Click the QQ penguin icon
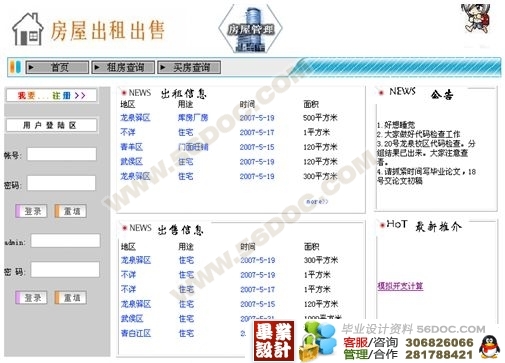Screen dimensions: 505x363 click(x=489, y=347)
